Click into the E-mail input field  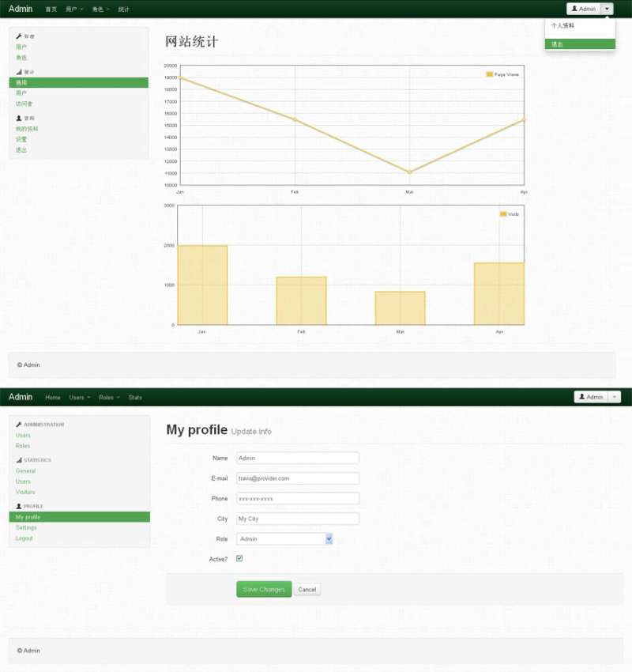[x=298, y=478]
